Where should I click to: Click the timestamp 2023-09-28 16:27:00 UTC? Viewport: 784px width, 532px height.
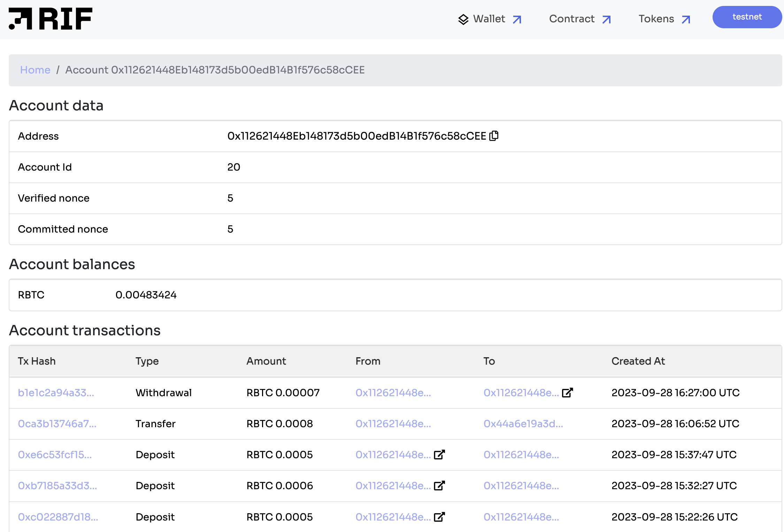tap(675, 393)
